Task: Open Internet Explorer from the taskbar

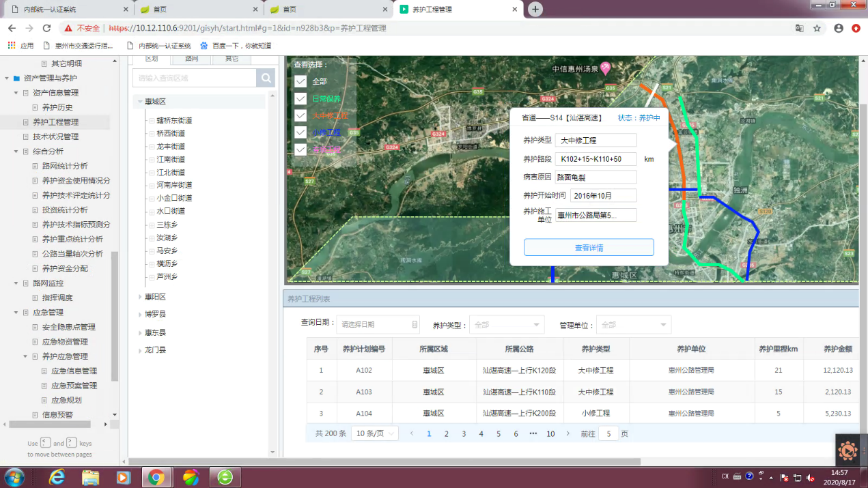Action: [57, 477]
